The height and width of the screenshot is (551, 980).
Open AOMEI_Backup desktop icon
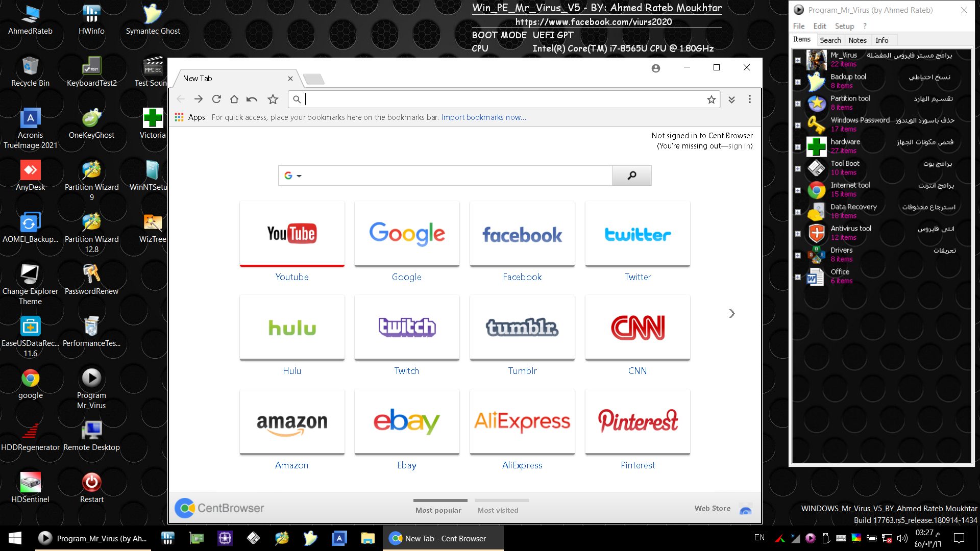tap(30, 228)
